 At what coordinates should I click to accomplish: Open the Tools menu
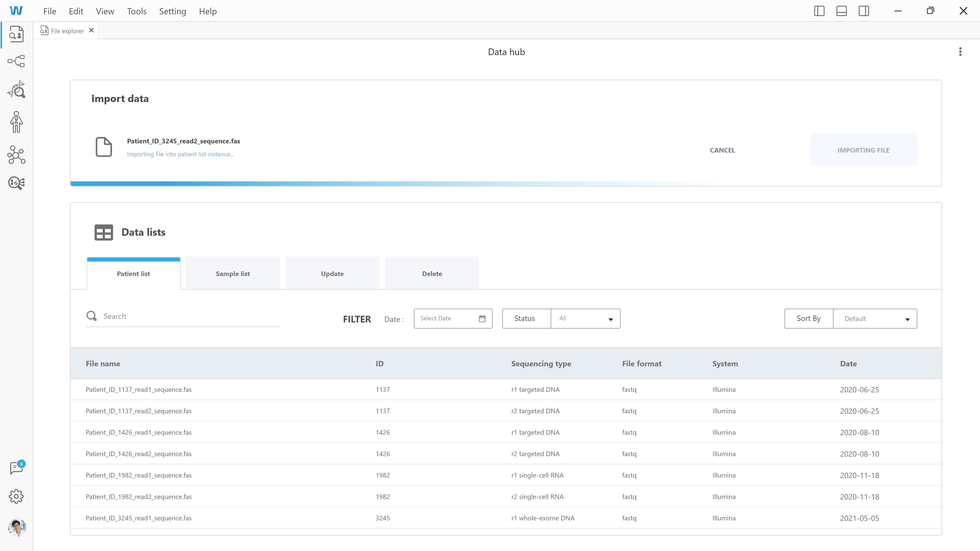point(137,11)
